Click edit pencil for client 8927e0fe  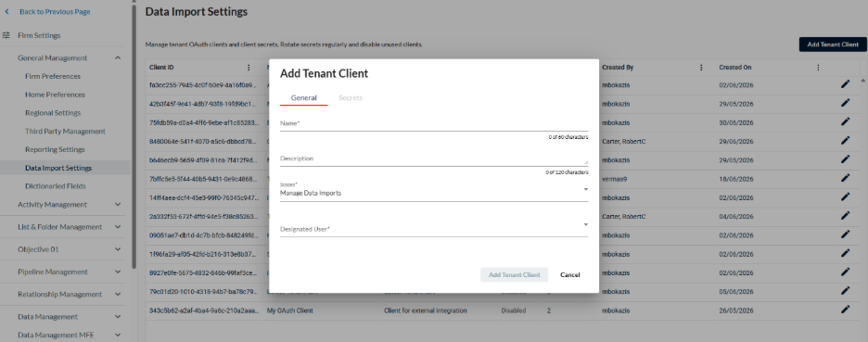coord(845,272)
